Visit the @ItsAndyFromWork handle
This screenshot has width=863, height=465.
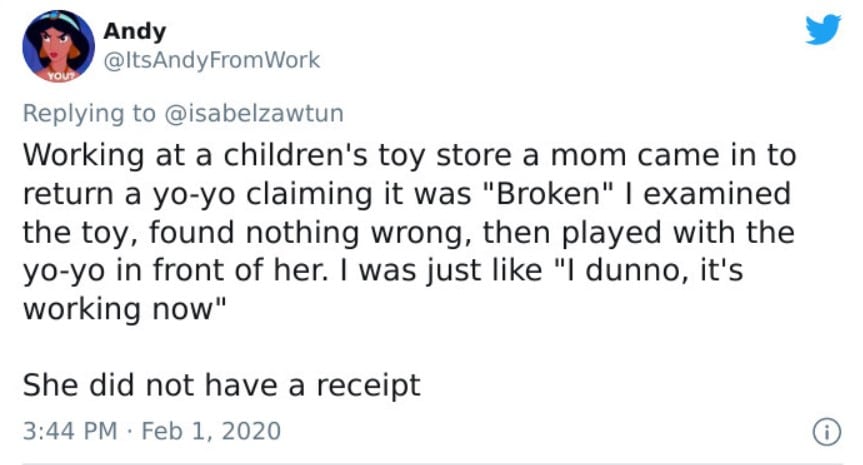(x=211, y=60)
